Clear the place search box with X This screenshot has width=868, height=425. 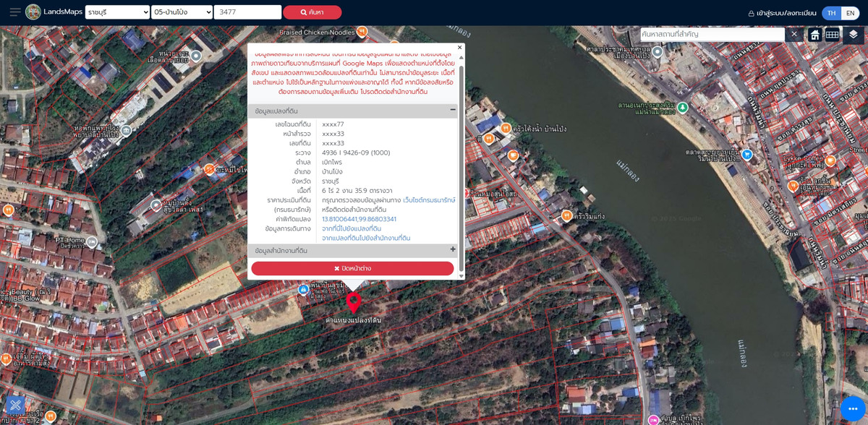point(793,35)
